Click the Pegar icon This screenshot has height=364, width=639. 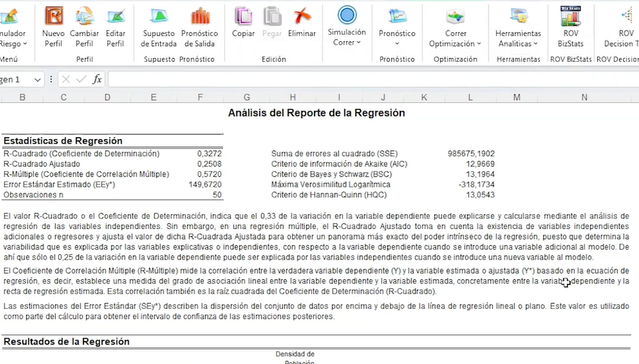272,16
